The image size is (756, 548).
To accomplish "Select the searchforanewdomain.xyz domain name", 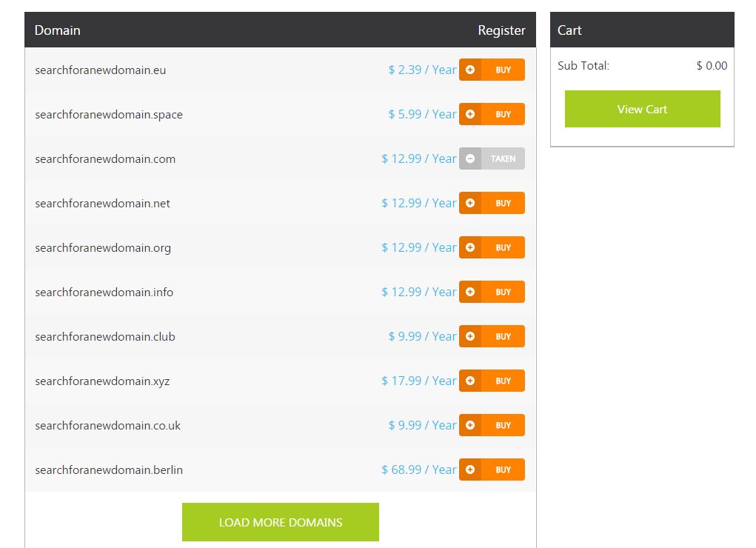I will tap(102, 381).
